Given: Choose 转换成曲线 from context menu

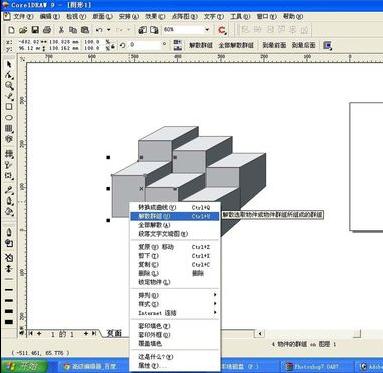Looking at the screenshot, I should click(175, 207).
